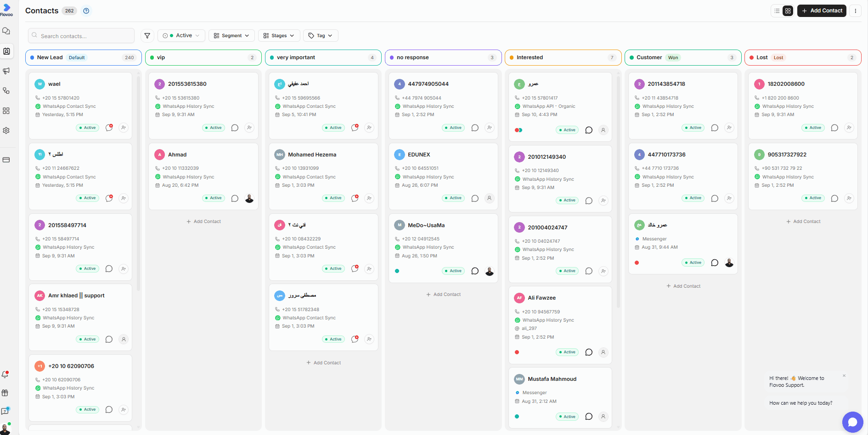868x435 pixels.
Task: Open the Flovoo support chat bubble
Action: pyautogui.click(x=853, y=422)
